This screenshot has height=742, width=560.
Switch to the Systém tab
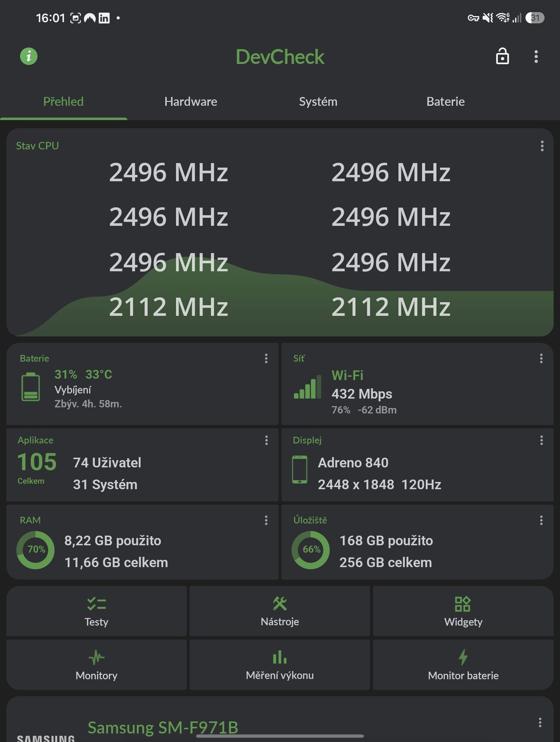click(x=318, y=101)
